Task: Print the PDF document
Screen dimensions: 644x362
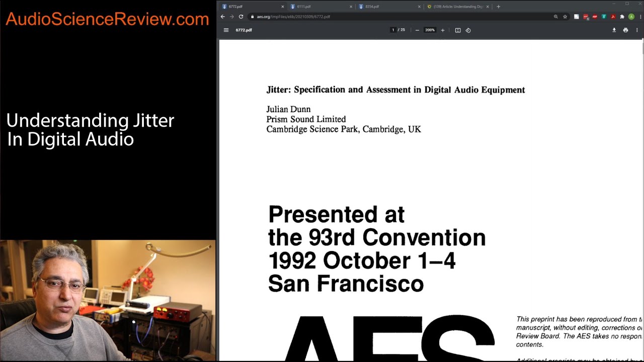Action: click(x=625, y=30)
